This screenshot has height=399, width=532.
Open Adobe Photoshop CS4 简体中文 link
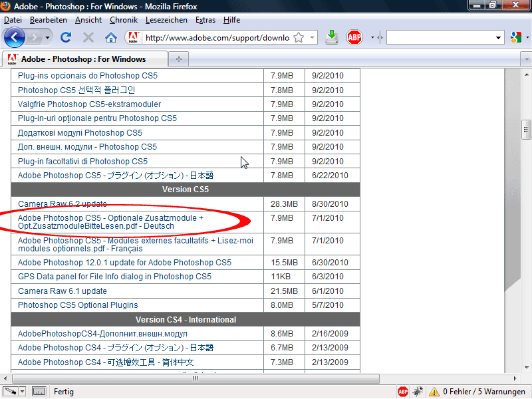click(106, 362)
